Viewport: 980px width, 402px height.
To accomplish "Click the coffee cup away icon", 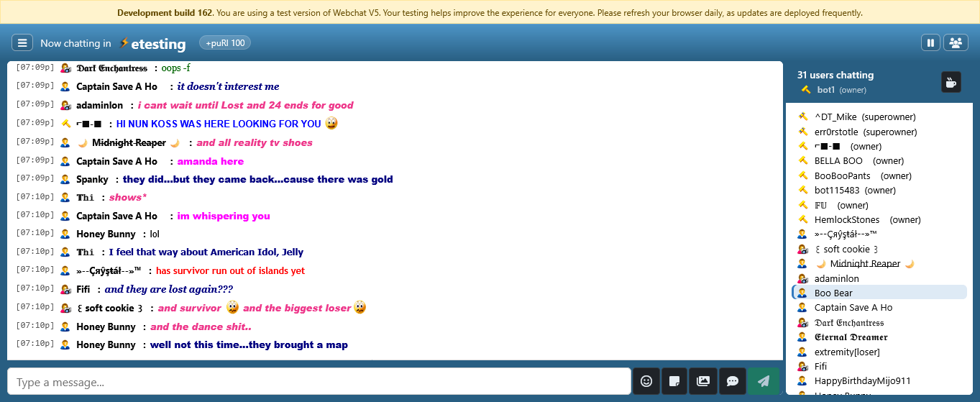I will pyautogui.click(x=951, y=82).
